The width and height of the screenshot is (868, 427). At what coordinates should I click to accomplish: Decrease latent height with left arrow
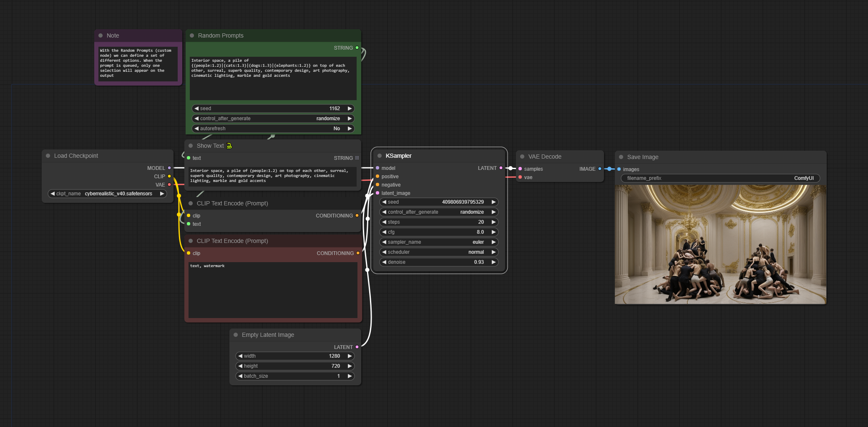click(x=240, y=366)
